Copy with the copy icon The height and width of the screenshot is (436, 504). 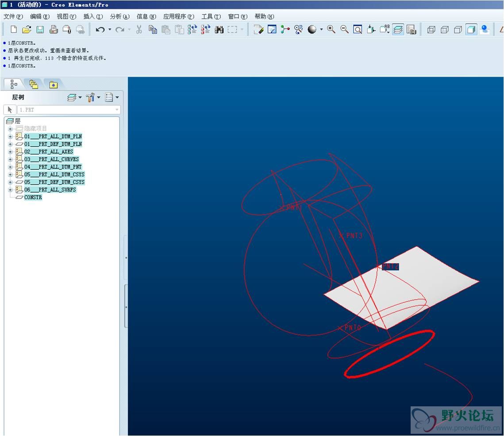coord(153,30)
